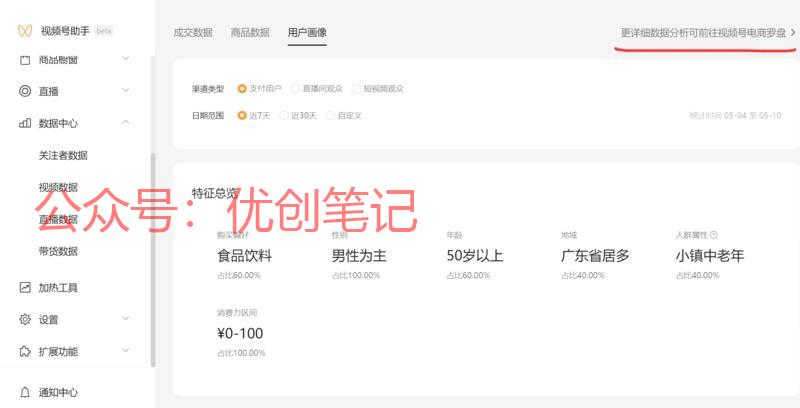Click the 统计时间 05-04 至 05-10 text
Image resolution: width=800 pixels, height=408 pixels.
735,116
